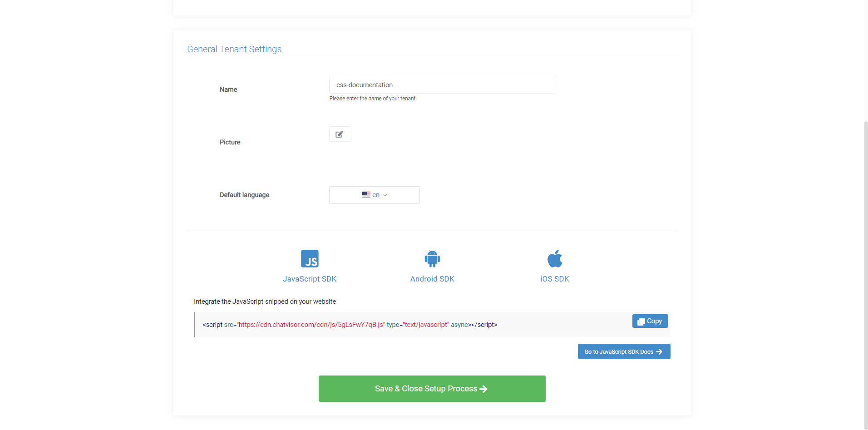
Task: Click the edit picture pencil button
Action: [340, 134]
